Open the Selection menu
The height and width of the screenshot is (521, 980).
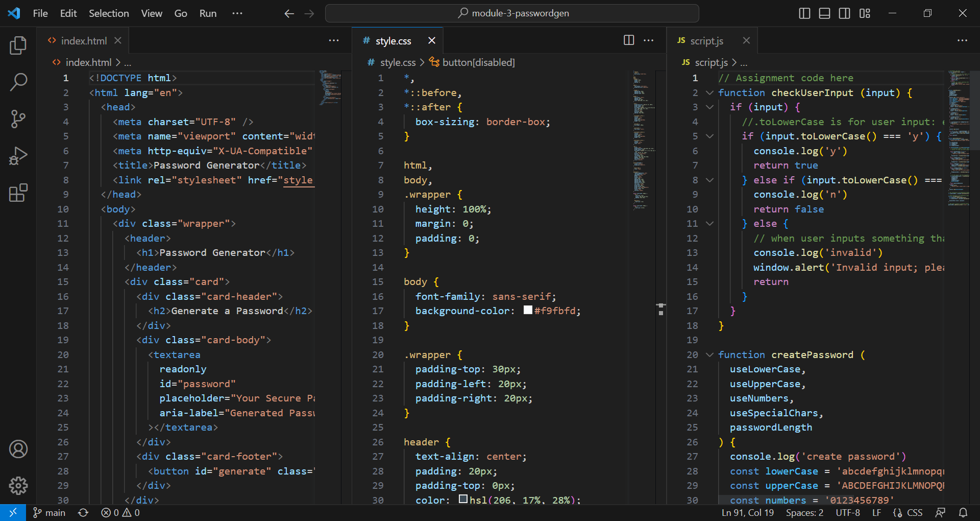[109, 13]
